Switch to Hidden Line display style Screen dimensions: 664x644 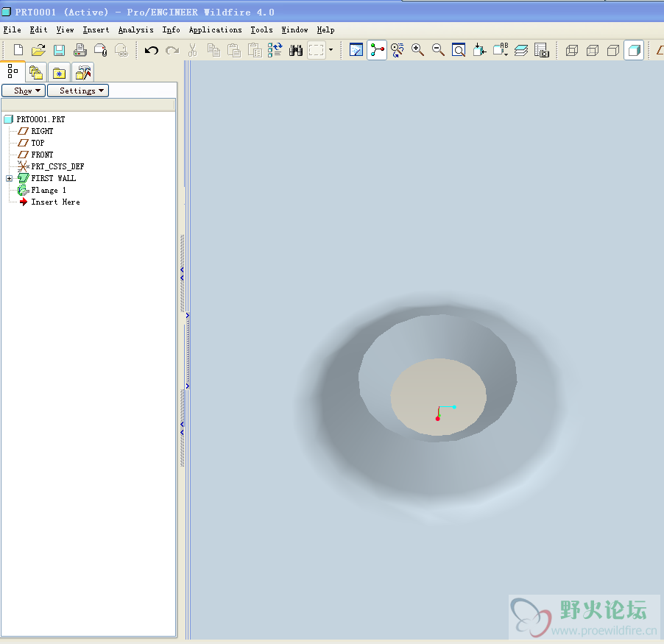point(593,50)
